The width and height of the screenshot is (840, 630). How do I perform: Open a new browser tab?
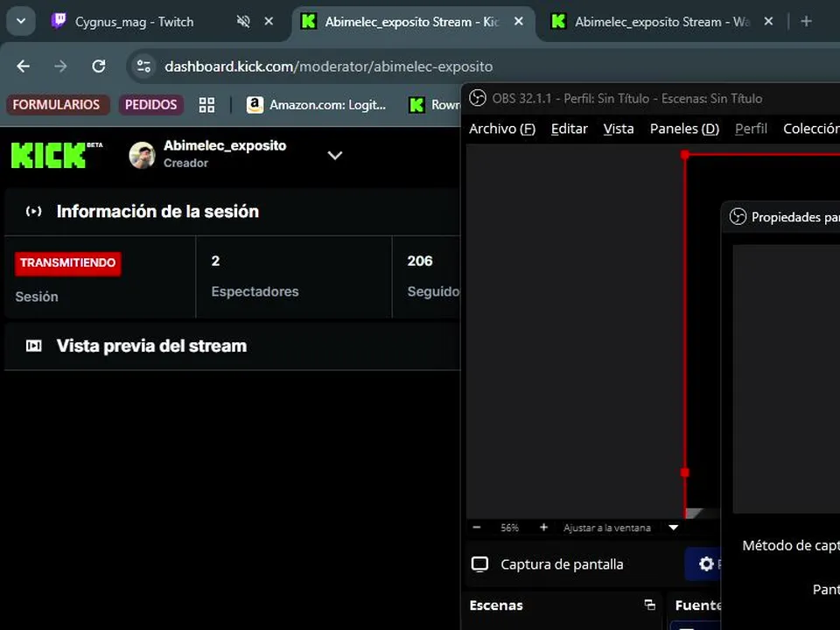pos(806,21)
